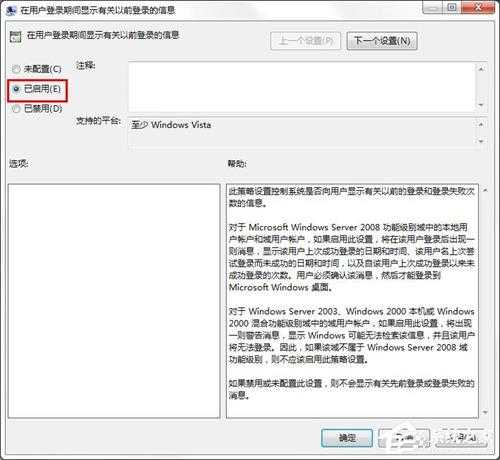Screen dimensions: 500x460
Task: Focus the 注释 comment text box
Action: tap(302, 87)
